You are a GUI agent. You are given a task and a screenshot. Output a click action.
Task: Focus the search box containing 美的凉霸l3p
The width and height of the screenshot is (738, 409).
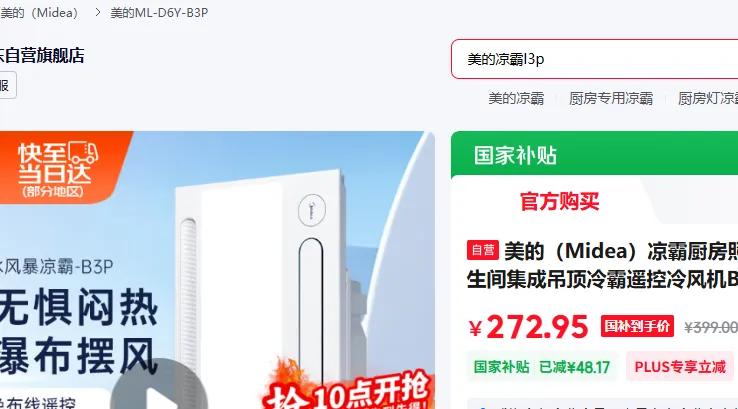tap(594, 59)
